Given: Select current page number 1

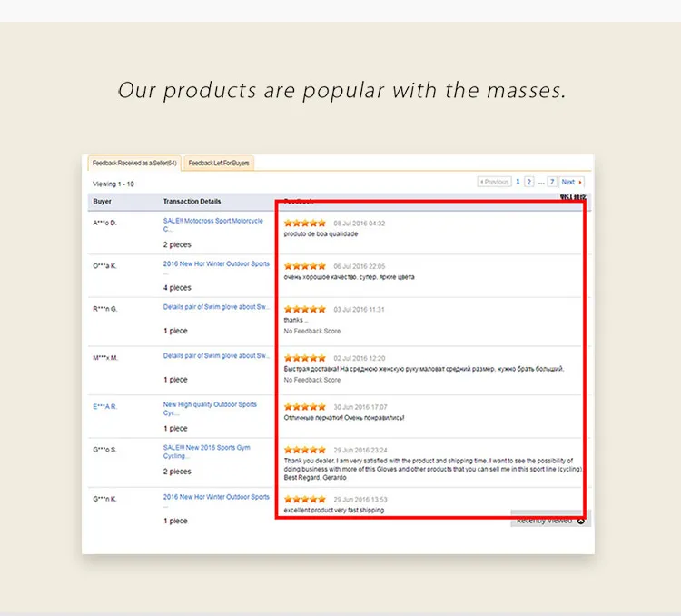Looking at the screenshot, I should point(518,182).
